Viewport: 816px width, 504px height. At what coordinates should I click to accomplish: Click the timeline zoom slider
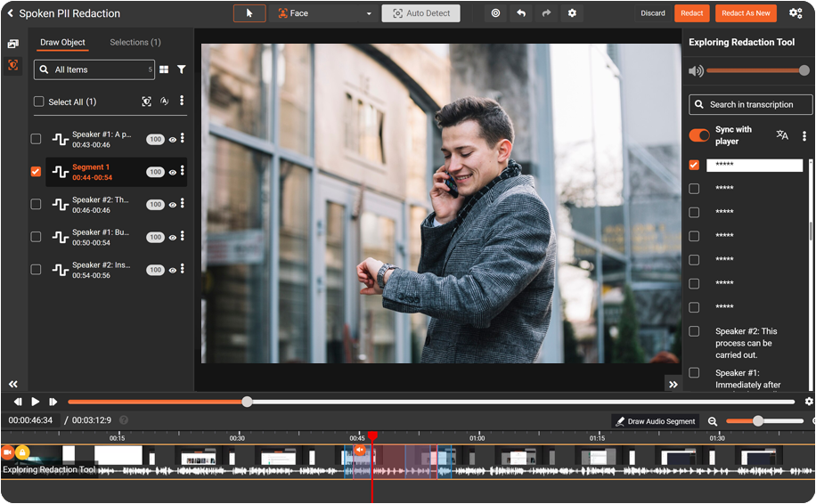[x=758, y=421]
